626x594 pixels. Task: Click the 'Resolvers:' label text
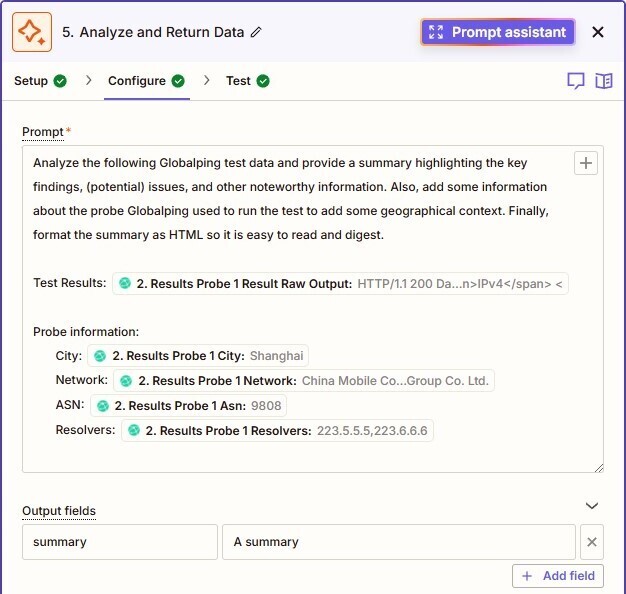point(85,430)
